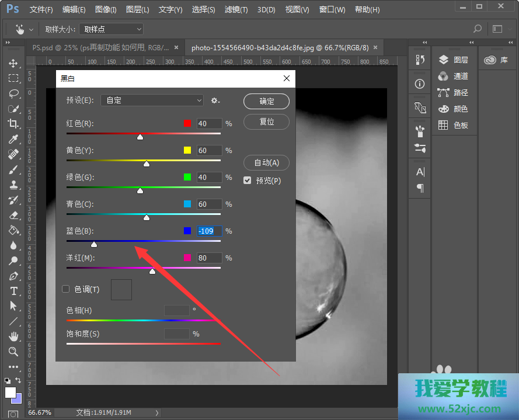Select the Eyedropper tool
The image size is (519, 420).
click(13, 139)
